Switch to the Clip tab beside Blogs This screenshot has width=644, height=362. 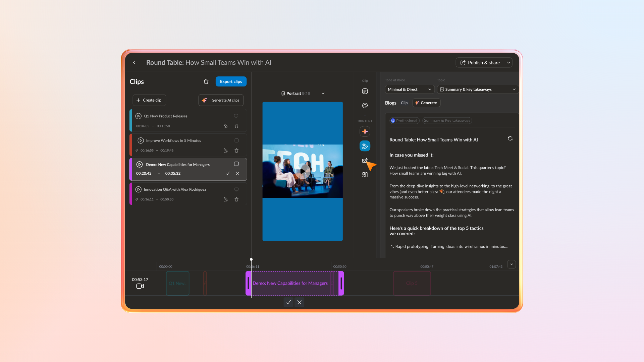[x=404, y=103]
